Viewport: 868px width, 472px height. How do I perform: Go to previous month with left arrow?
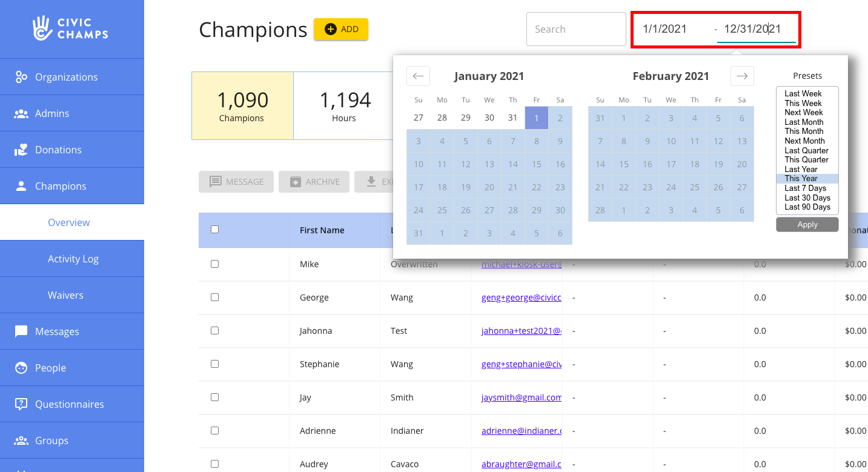tap(418, 76)
